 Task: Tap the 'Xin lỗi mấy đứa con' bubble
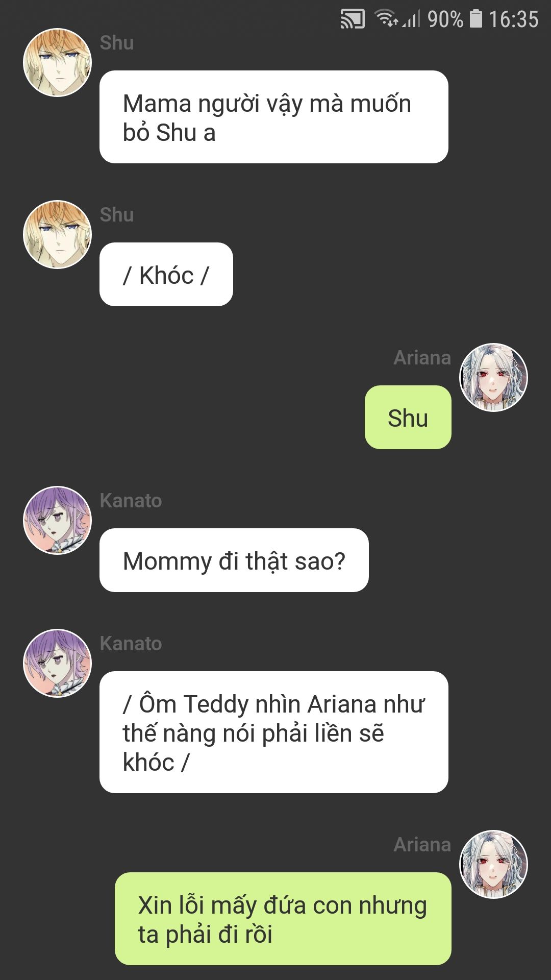pyautogui.click(x=283, y=919)
